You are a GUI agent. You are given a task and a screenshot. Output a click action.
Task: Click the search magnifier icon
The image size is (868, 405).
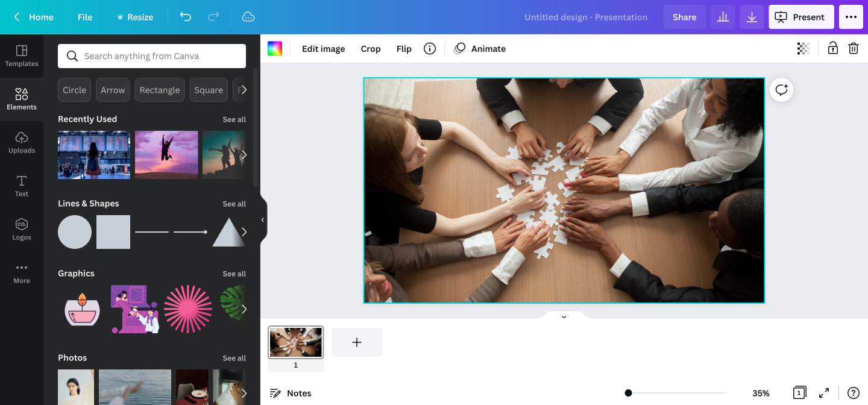point(72,56)
